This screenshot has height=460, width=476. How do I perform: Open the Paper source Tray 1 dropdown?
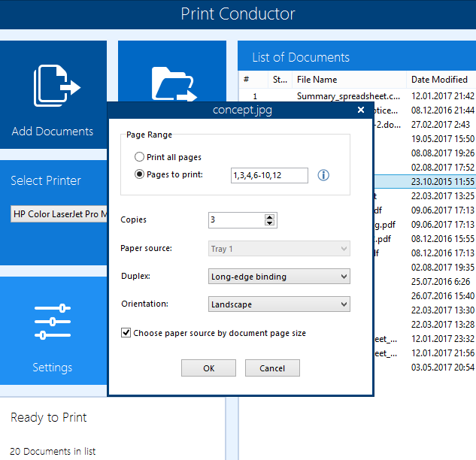coord(279,249)
